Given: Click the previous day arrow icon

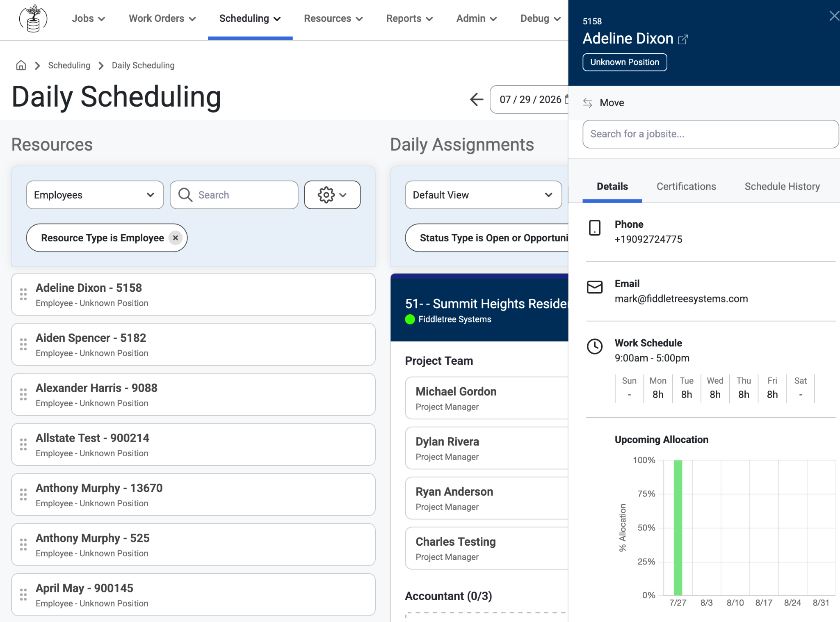Looking at the screenshot, I should [x=476, y=99].
